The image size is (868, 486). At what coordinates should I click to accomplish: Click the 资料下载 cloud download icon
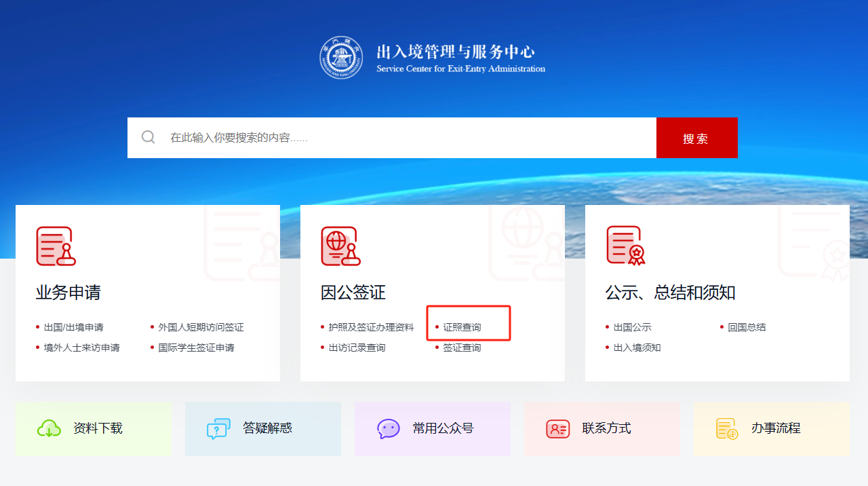pos(49,428)
